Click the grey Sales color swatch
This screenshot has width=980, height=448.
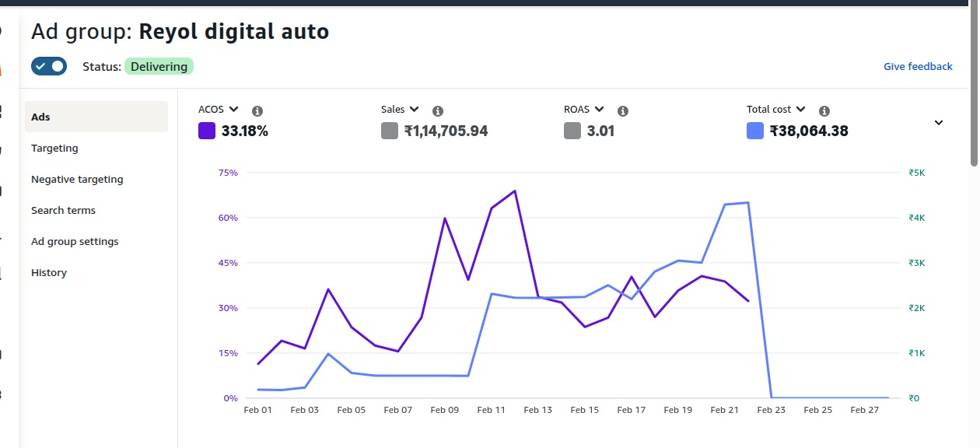point(390,131)
